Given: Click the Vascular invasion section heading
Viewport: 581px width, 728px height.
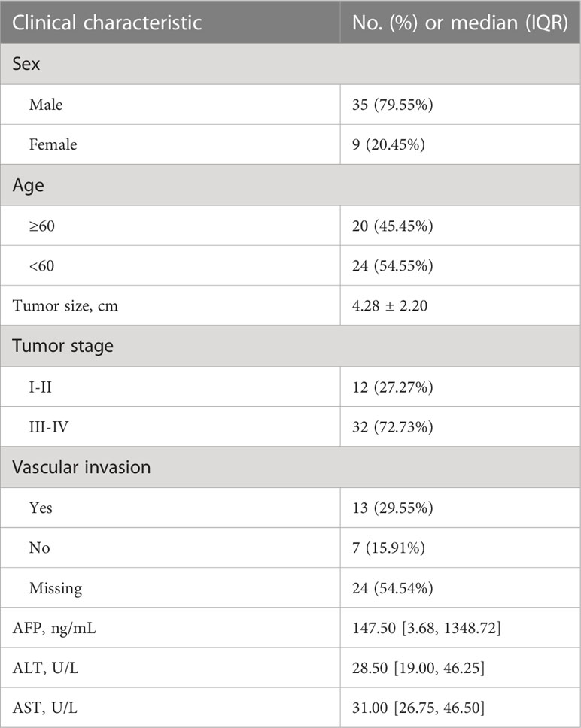Looking at the screenshot, I should click(x=81, y=467).
